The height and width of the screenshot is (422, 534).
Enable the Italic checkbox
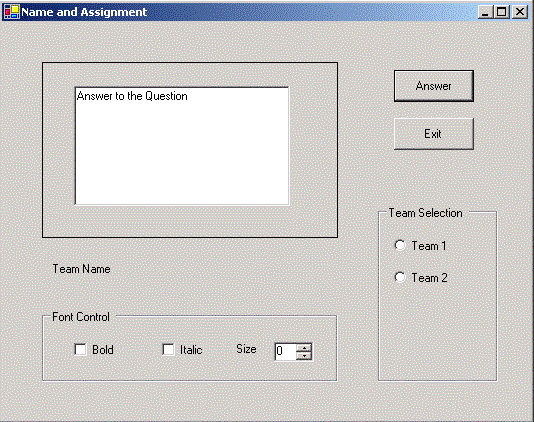pyautogui.click(x=168, y=349)
